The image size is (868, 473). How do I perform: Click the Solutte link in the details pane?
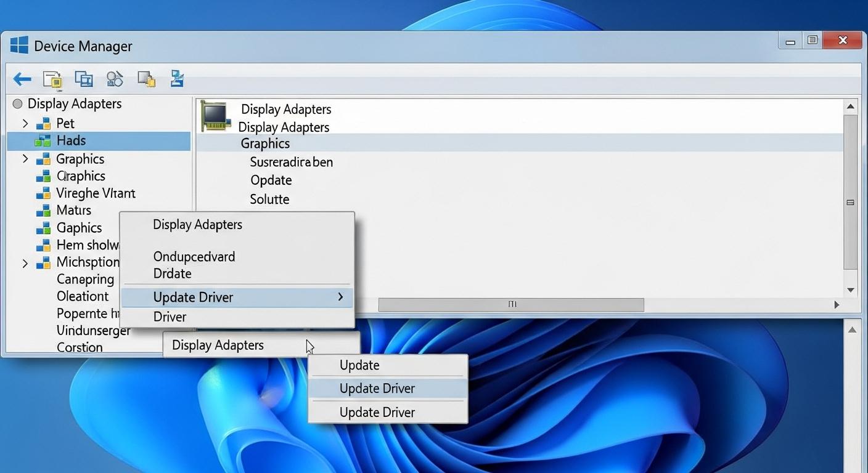tap(269, 199)
